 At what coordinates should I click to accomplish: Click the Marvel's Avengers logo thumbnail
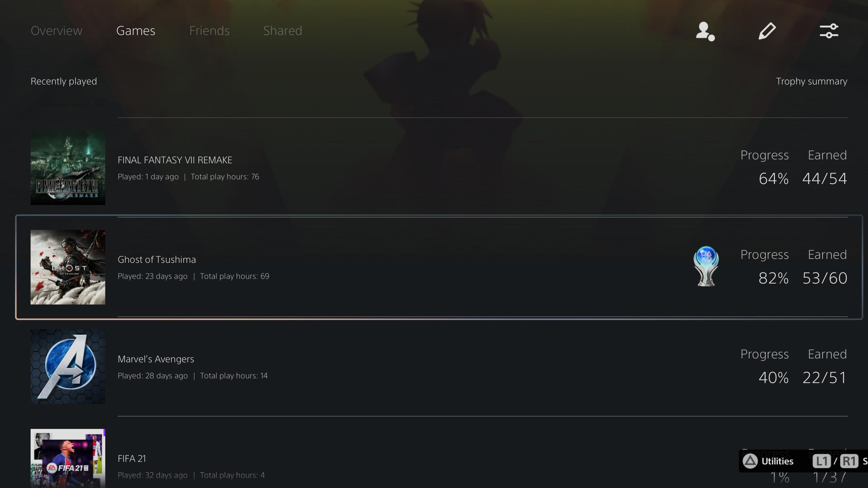(x=68, y=366)
